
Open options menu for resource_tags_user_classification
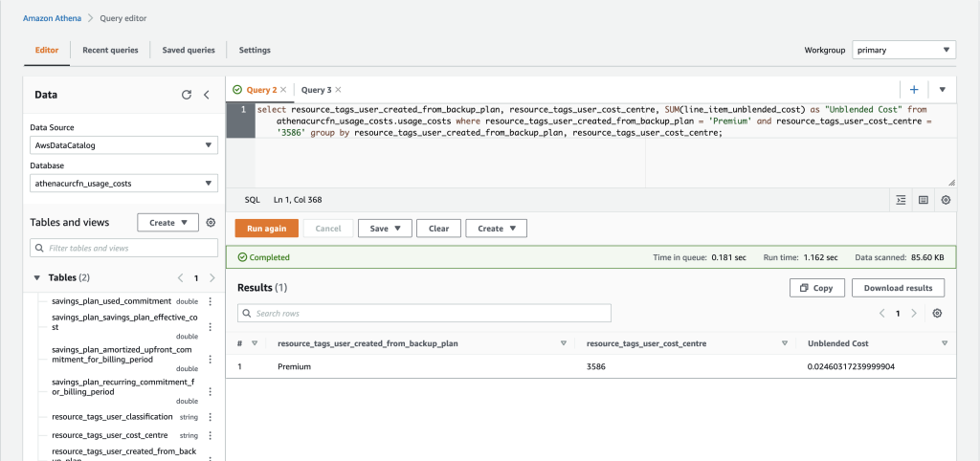tap(210, 417)
